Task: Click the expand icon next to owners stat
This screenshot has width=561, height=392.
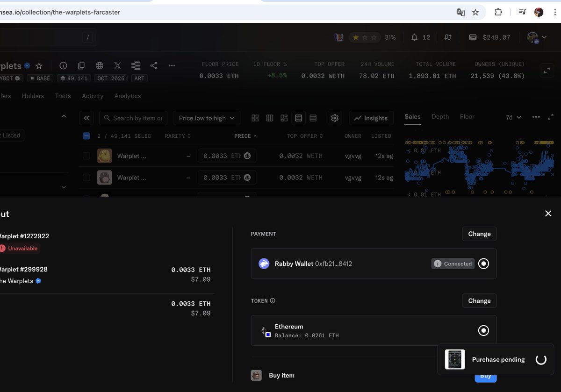Action: 547,71
